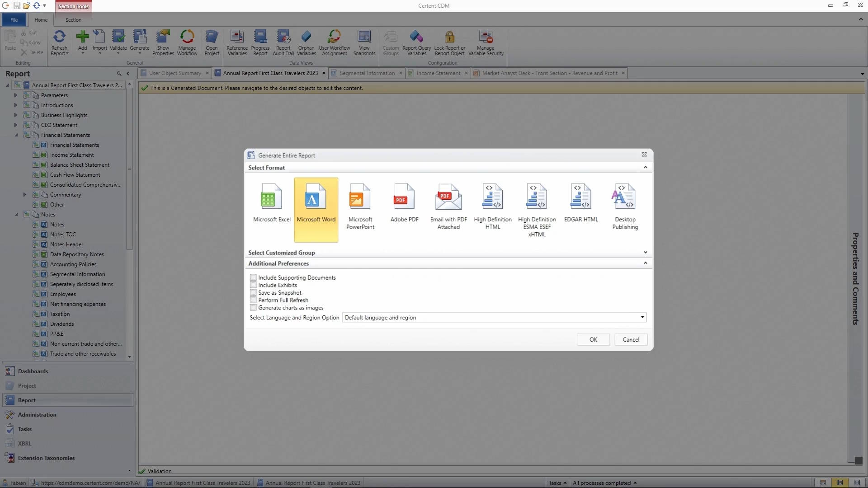This screenshot has height=488, width=868.
Task: Collapse the Additional Preferences section
Action: point(645,263)
